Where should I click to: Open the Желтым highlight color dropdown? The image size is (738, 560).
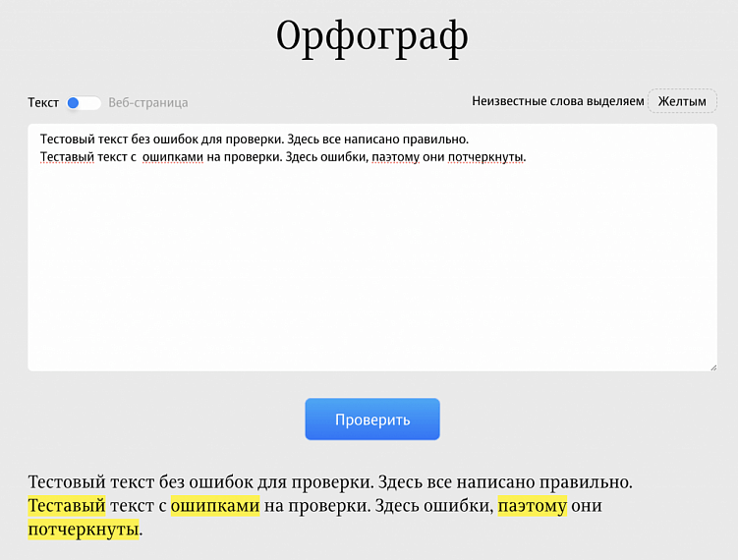point(682,101)
